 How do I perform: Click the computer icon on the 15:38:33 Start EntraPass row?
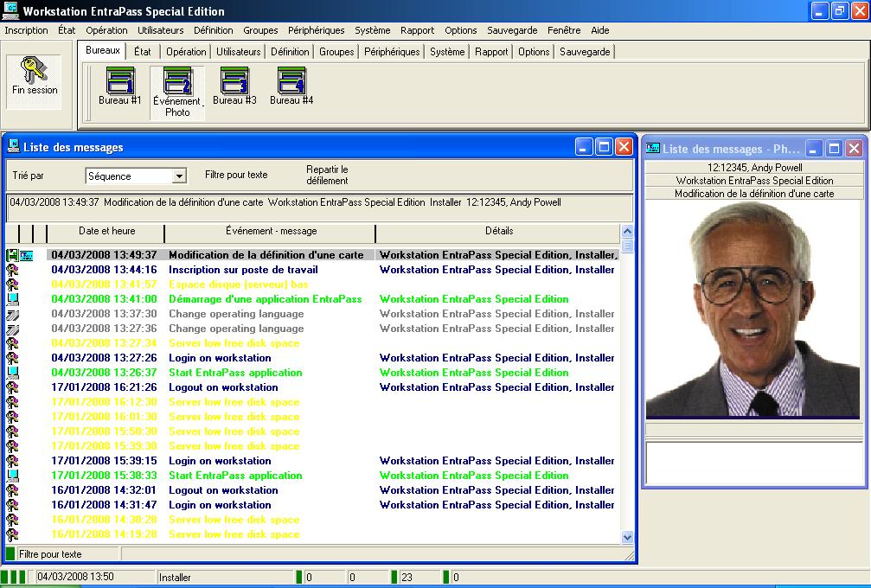coord(11,476)
